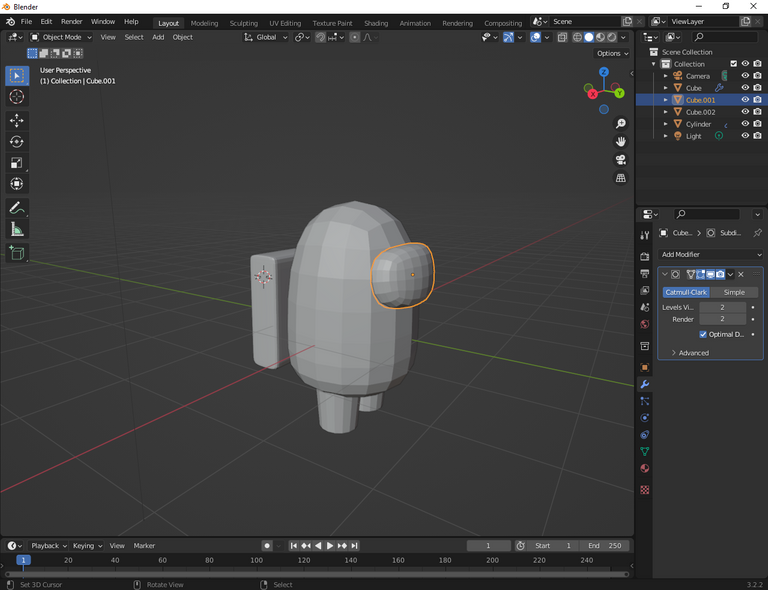Image resolution: width=768 pixels, height=590 pixels.
Task: Open the Render menu
Action: click(72, 22)
